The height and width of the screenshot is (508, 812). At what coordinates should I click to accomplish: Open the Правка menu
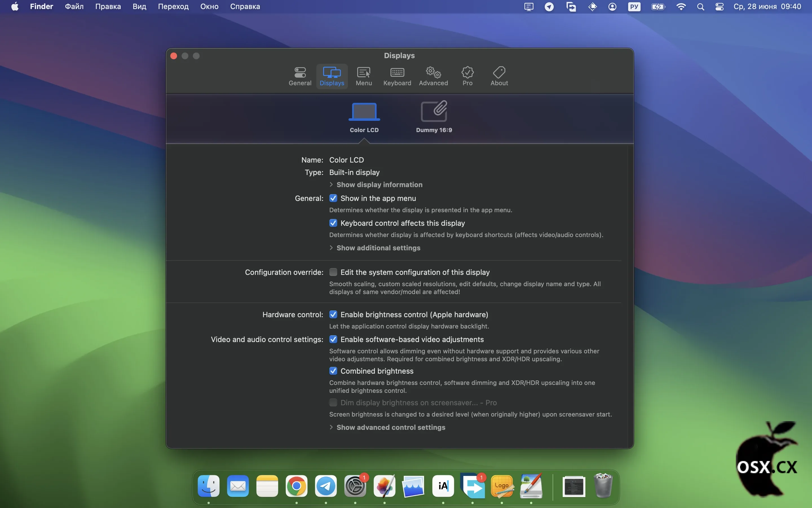click(x=108, y=6)
